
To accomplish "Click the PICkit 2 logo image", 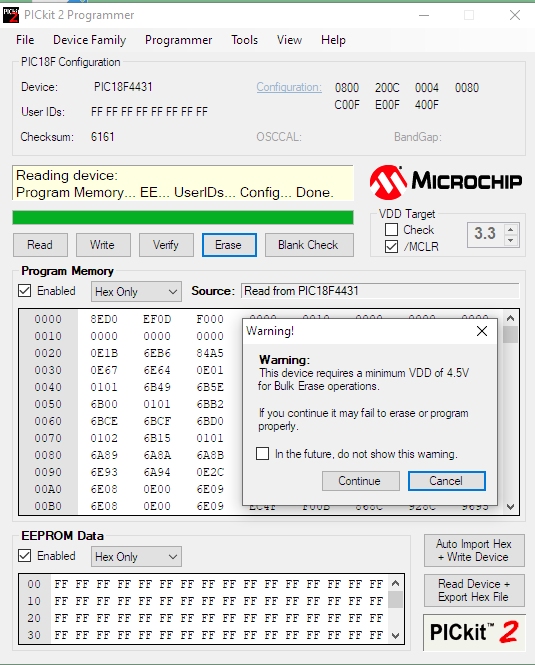I will pos(474,632).
